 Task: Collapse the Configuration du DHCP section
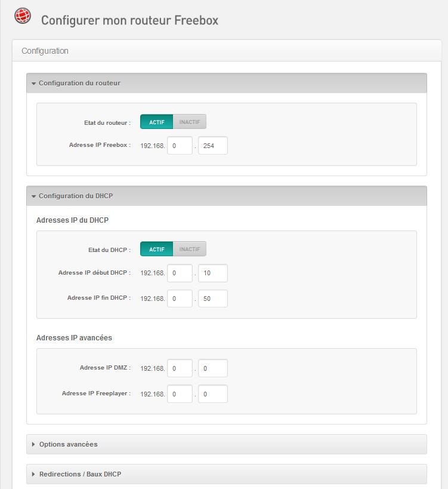(227, 196)
